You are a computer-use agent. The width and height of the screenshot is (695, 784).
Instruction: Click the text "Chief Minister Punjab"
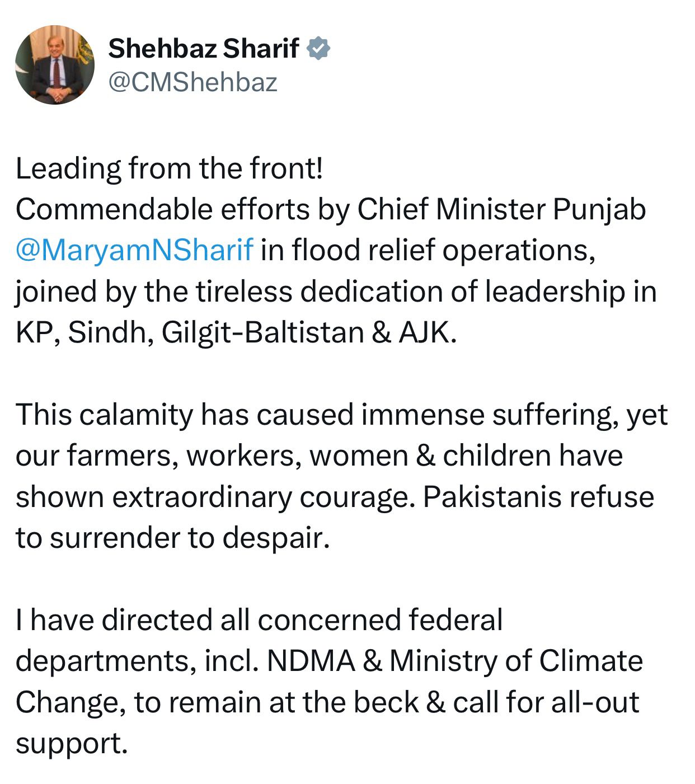(x=501, y=209)
